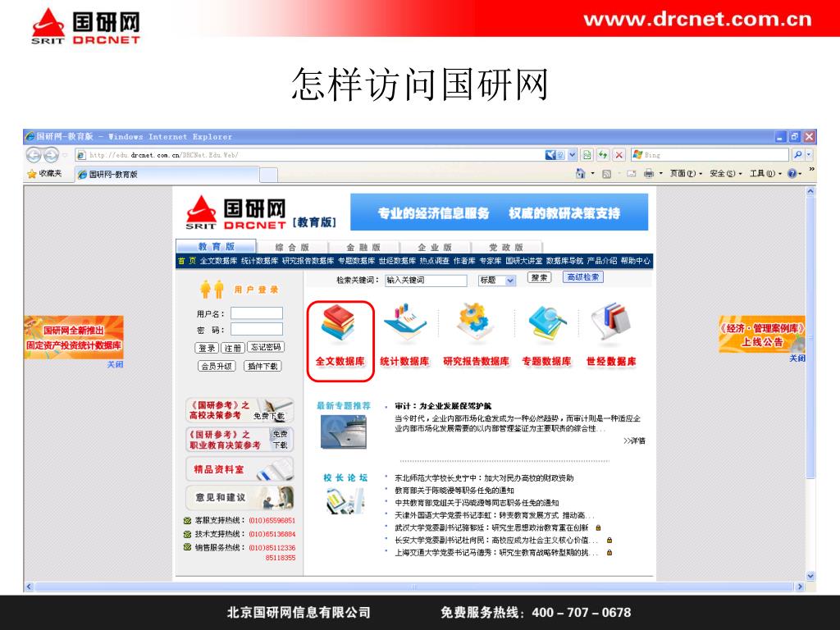Switch to the 企业版 tab
This screenshot has height=630, width=840.
(x=435, y=247)
